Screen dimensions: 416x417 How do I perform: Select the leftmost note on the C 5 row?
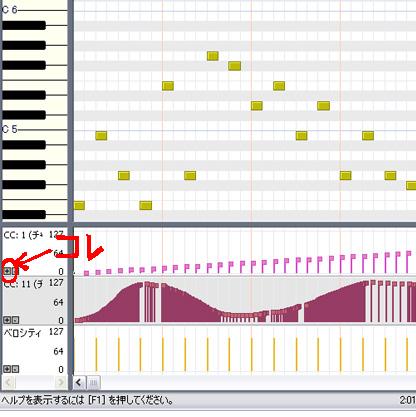(x=101, y=136)
